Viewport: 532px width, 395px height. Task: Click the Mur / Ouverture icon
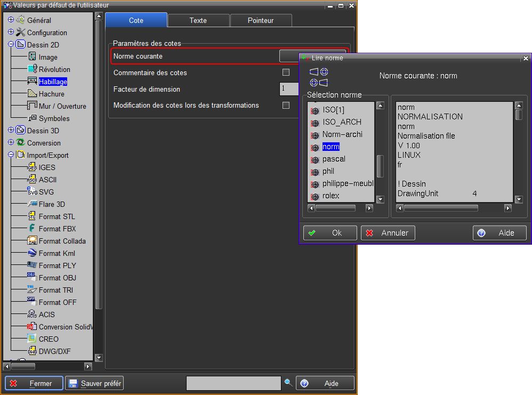pos(32,106)
